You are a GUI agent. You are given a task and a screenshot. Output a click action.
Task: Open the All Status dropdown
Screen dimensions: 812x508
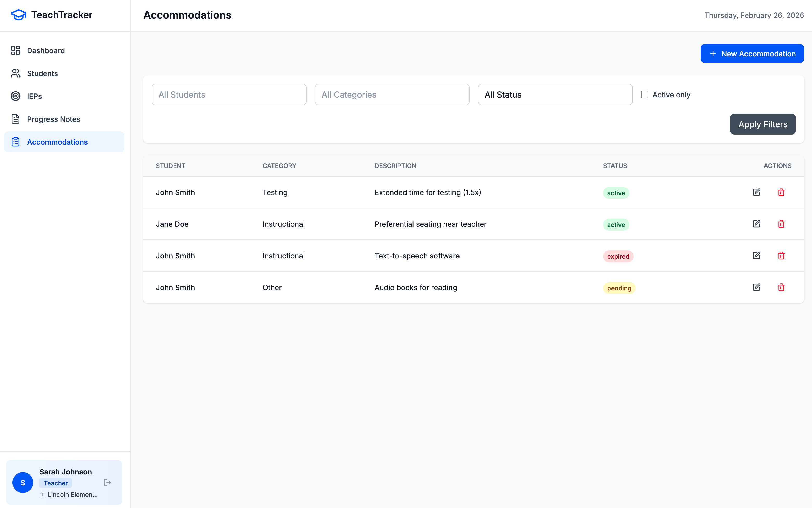coord(555,95)
